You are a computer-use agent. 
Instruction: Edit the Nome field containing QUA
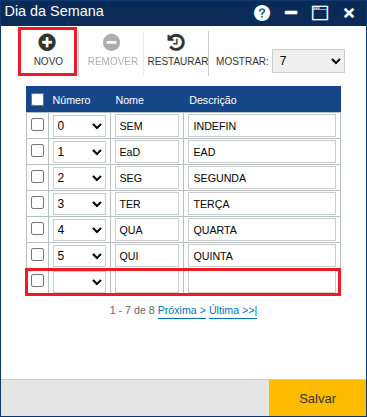147,230
